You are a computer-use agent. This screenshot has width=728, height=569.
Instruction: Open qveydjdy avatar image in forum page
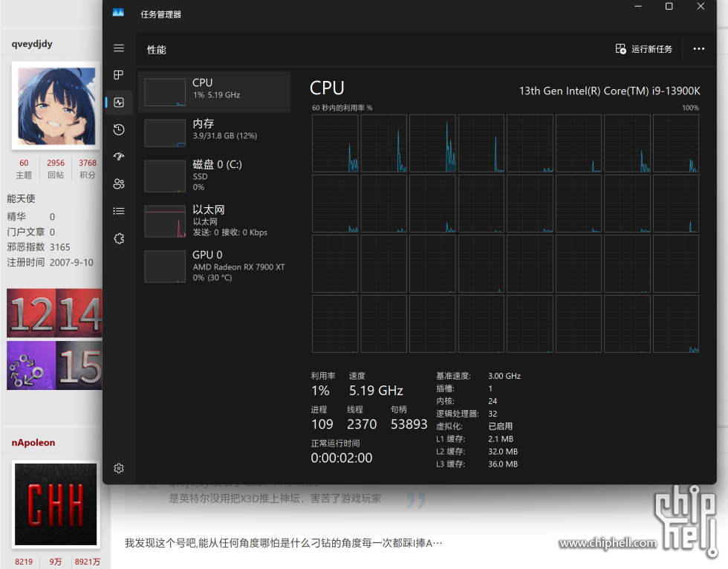coord(56,105)
